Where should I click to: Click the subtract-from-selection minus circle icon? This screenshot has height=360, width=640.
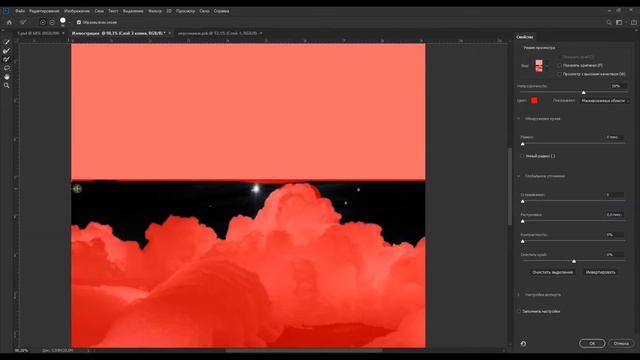(52, 22)
